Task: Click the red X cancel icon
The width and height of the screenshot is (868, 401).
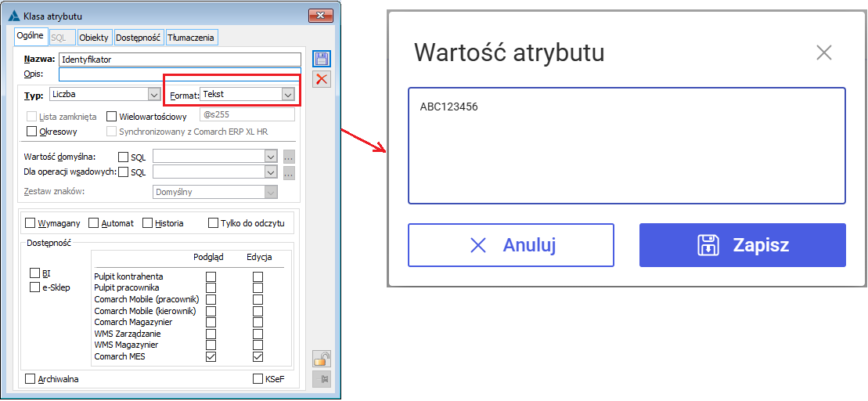Action: click(x=322, y=79)
